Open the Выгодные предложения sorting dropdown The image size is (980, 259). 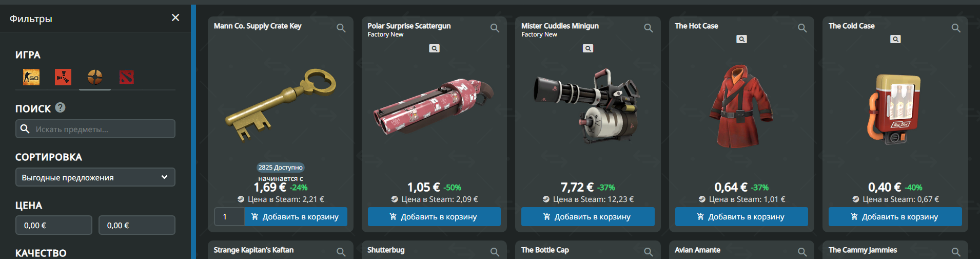pos(95,177)
